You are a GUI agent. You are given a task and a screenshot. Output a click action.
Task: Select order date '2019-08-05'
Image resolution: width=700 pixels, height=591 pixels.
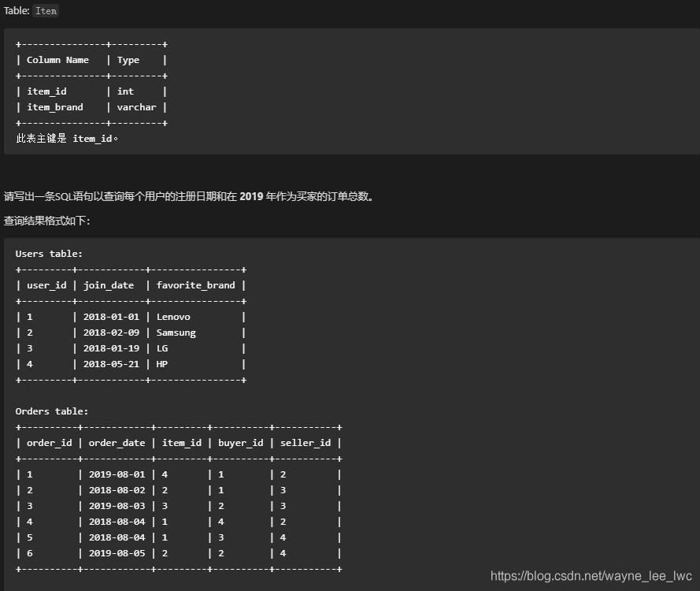pos(117,553)
